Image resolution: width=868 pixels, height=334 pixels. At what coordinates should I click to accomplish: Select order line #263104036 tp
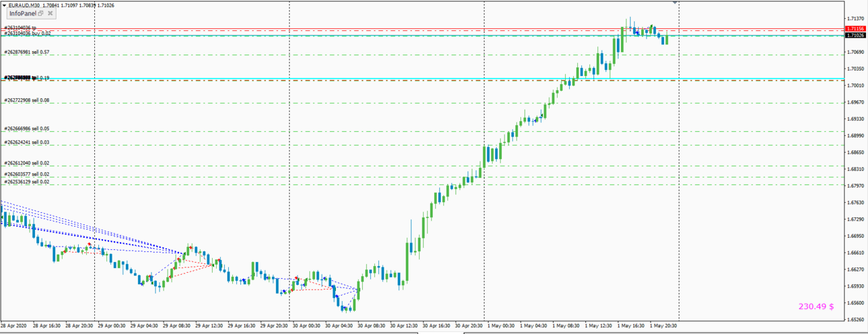point(20,28)
